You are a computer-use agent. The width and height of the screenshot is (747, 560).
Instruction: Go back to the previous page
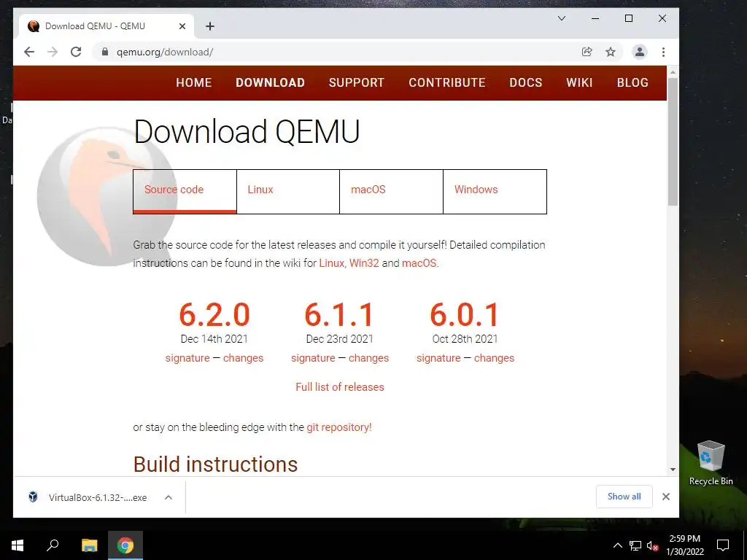[x=29, y=52]
